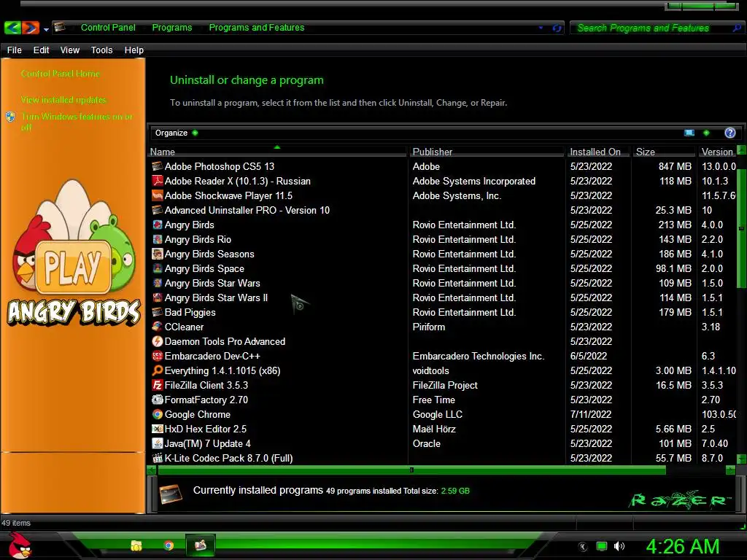This screenshot has width=747, height=560.
Task: Select the Daemon Tools Pro Advanced icon
Action: pos(158,341)
